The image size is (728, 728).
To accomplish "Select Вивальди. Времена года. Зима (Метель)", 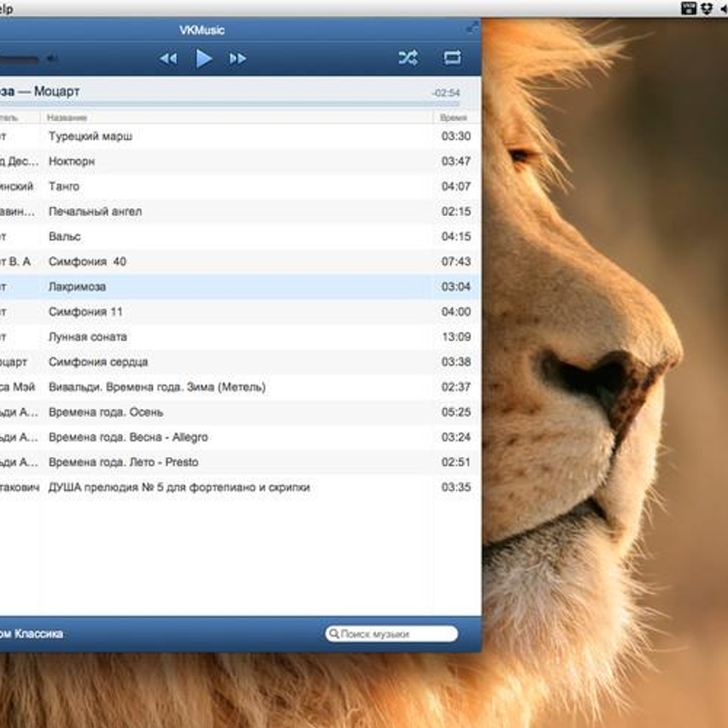I will click(240, 387).
